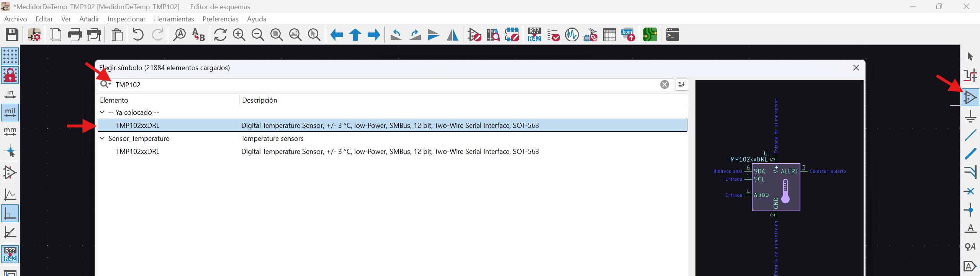Screen dimensions: 980x276
Task: Click the Descripción column header
Action: (463, 100)
